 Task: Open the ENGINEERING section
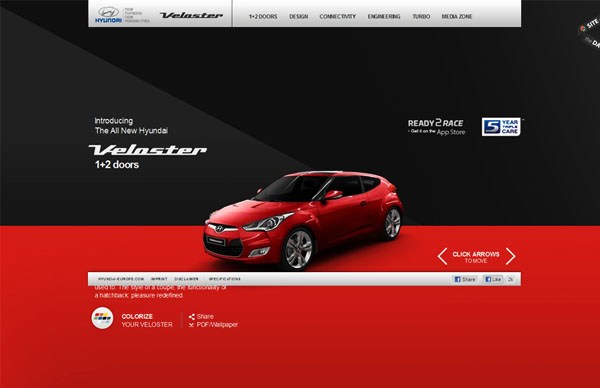click(384, 16)
